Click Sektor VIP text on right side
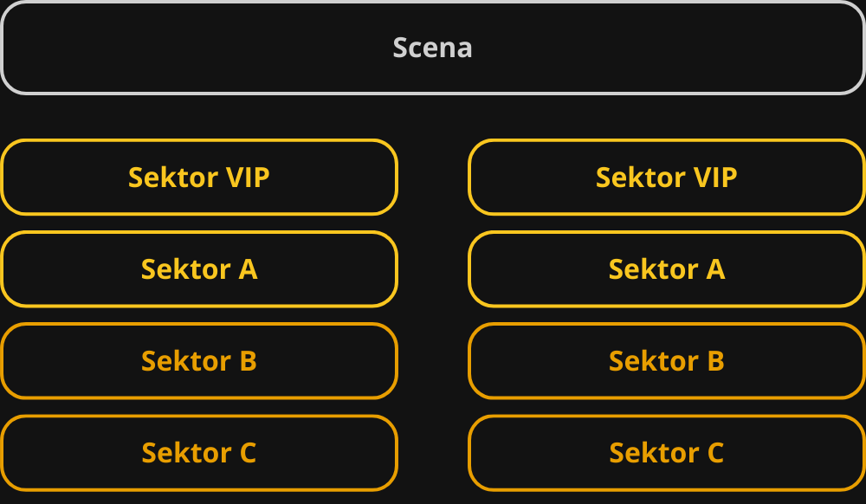This screenshot has width=866, height=504. pos(667,178)
